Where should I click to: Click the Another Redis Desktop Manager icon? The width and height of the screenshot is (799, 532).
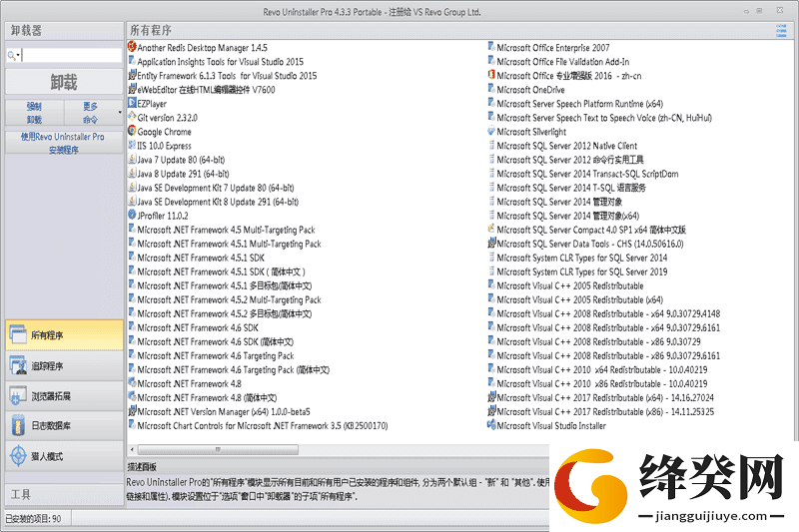point(132,47)
